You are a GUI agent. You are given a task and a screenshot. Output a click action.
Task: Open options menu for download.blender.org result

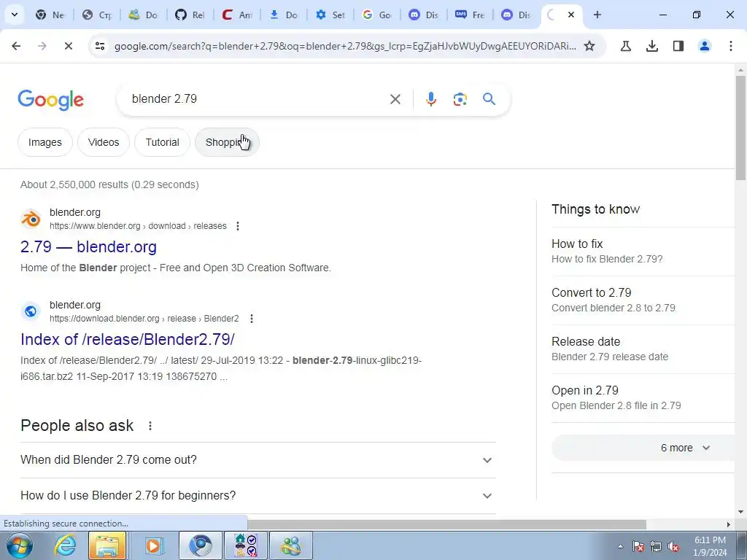point(252,319)
